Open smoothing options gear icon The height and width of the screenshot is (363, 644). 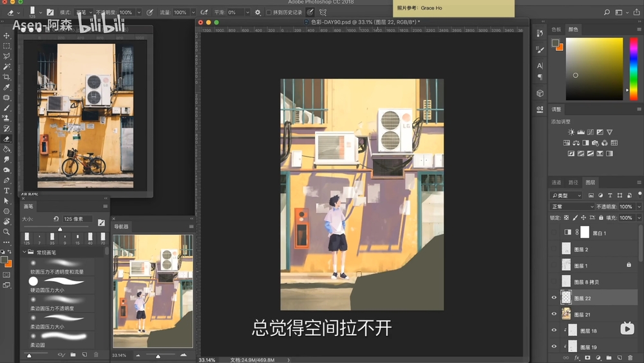(258, 12)
